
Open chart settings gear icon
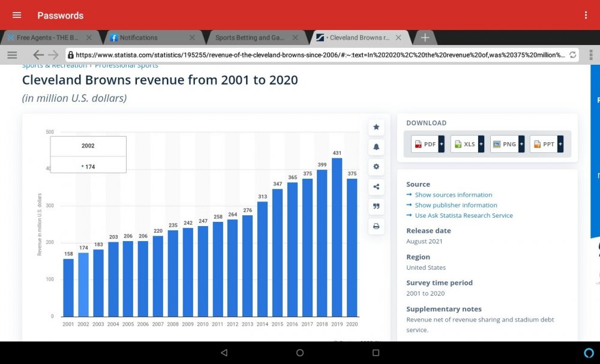coord(376,167)
